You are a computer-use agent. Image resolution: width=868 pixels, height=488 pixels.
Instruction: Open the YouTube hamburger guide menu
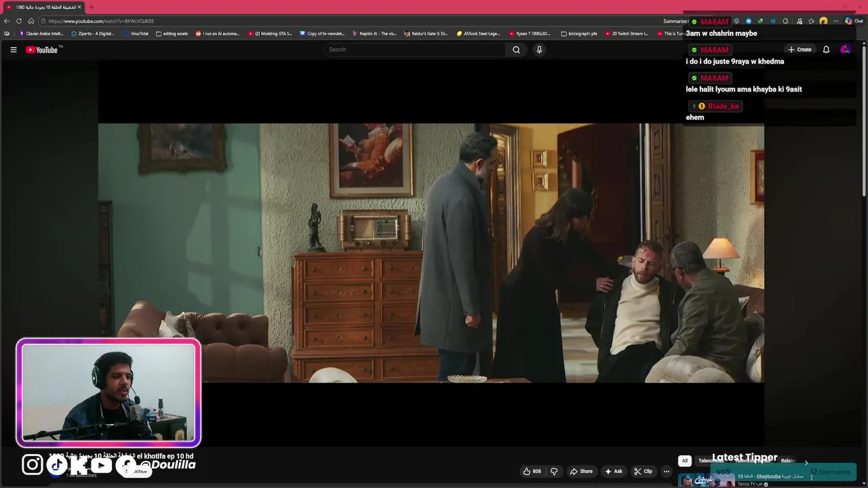point(13,49)
